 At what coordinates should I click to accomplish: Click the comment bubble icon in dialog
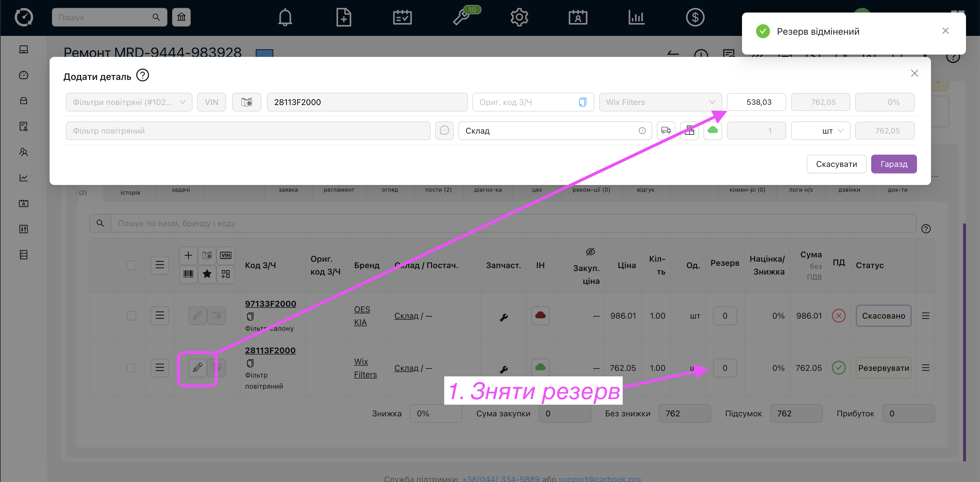(444, 130)
